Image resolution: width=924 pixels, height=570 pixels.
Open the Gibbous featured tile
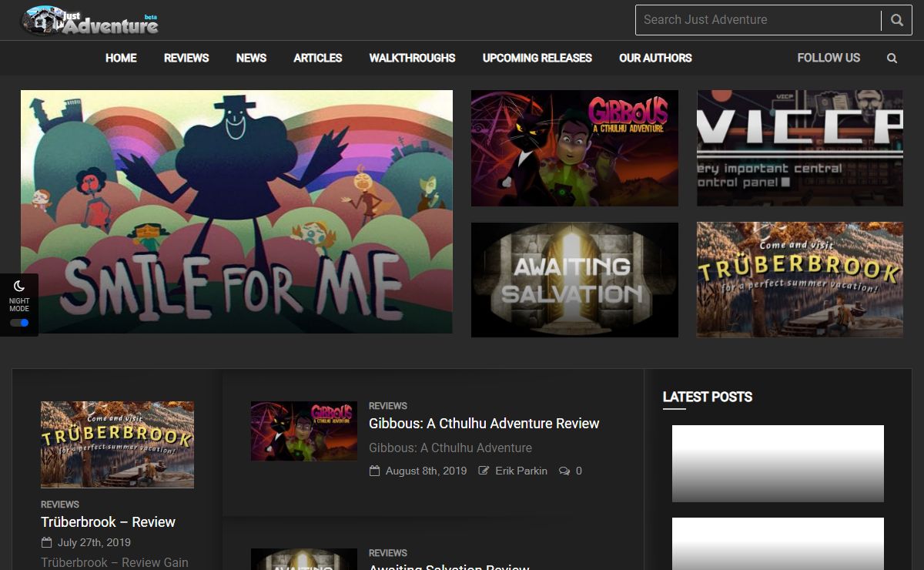[574, 148]
